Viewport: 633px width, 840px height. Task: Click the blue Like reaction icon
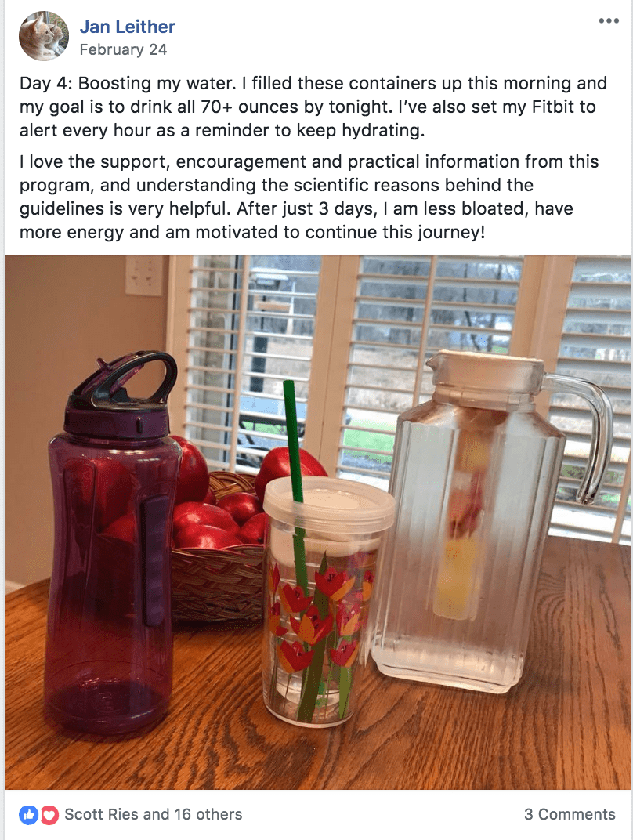(x=28, y=815)
